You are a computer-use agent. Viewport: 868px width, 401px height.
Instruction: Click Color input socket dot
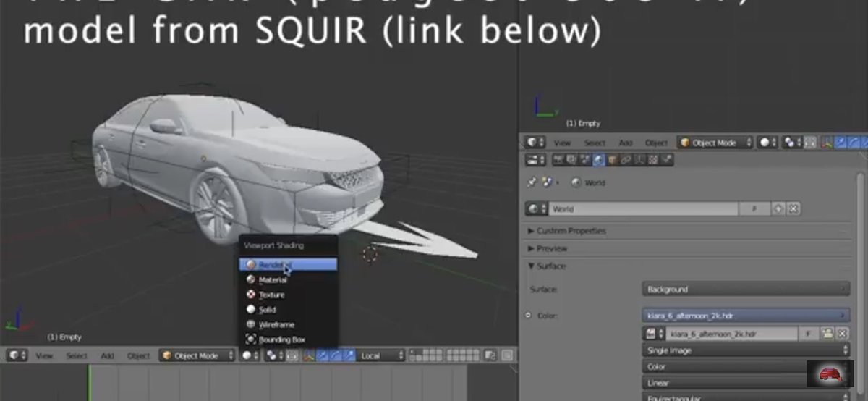pos(527,316)
